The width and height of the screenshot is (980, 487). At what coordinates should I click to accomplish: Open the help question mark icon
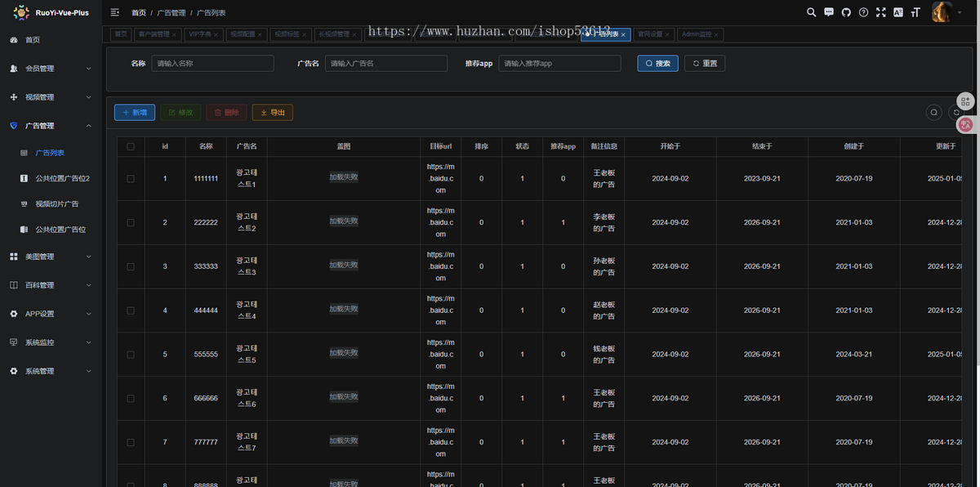click(863, 12)
